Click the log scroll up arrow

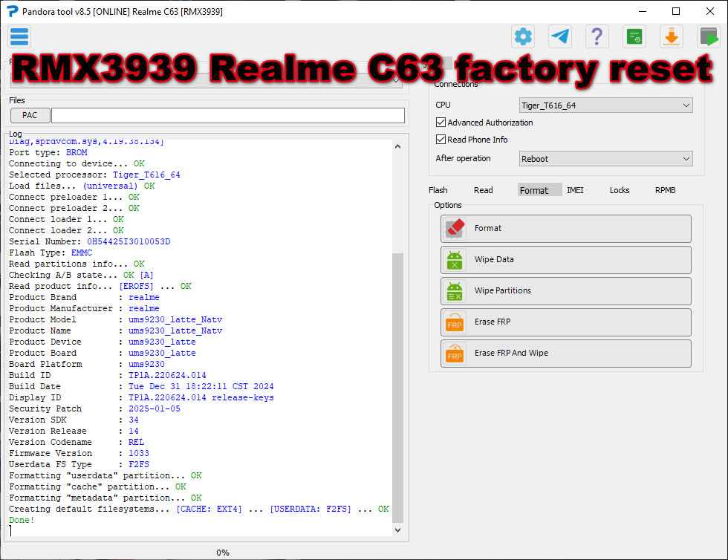[x=397, y=146]
